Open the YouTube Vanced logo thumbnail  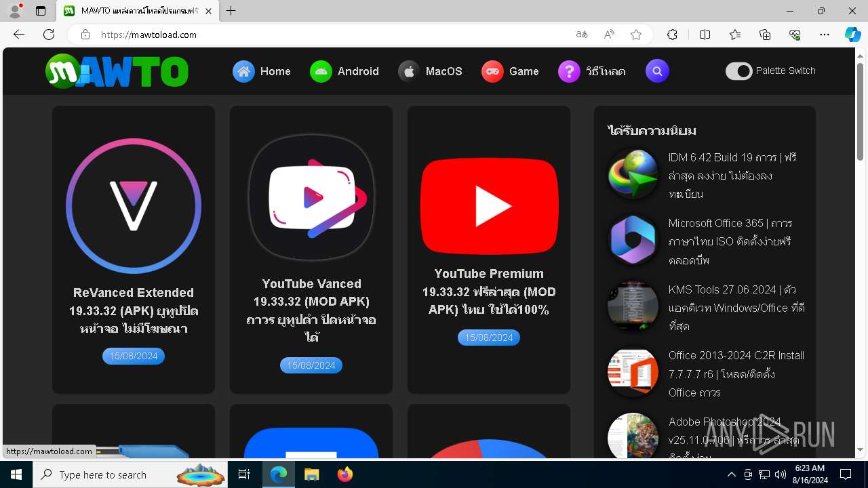tap(311, 197)
